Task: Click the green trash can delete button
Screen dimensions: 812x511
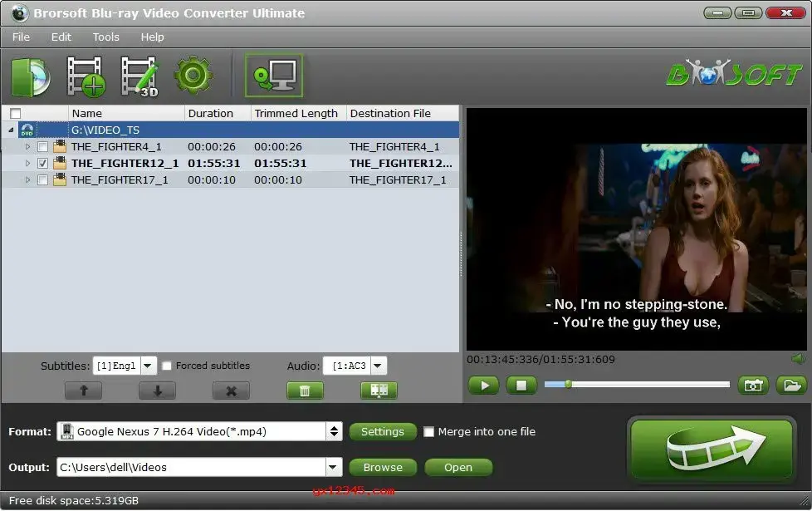Action: click(x=305, y=391)
